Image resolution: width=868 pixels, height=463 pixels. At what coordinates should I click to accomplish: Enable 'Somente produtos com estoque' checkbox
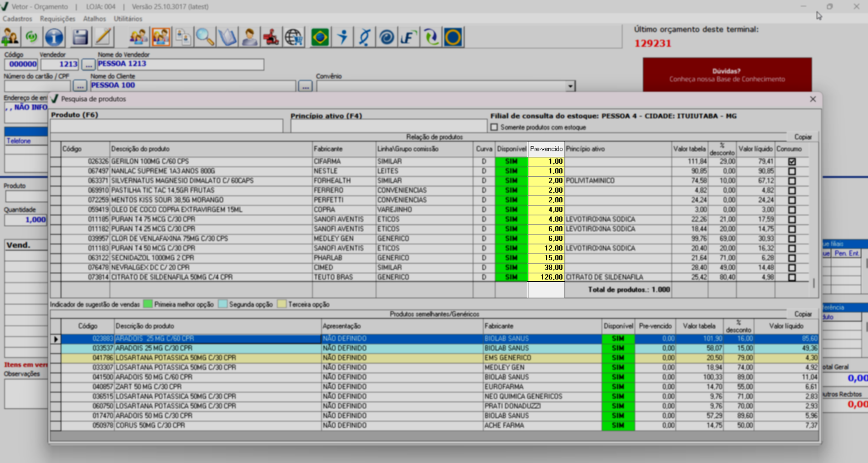pyautogui.click(x=494, y=128)
